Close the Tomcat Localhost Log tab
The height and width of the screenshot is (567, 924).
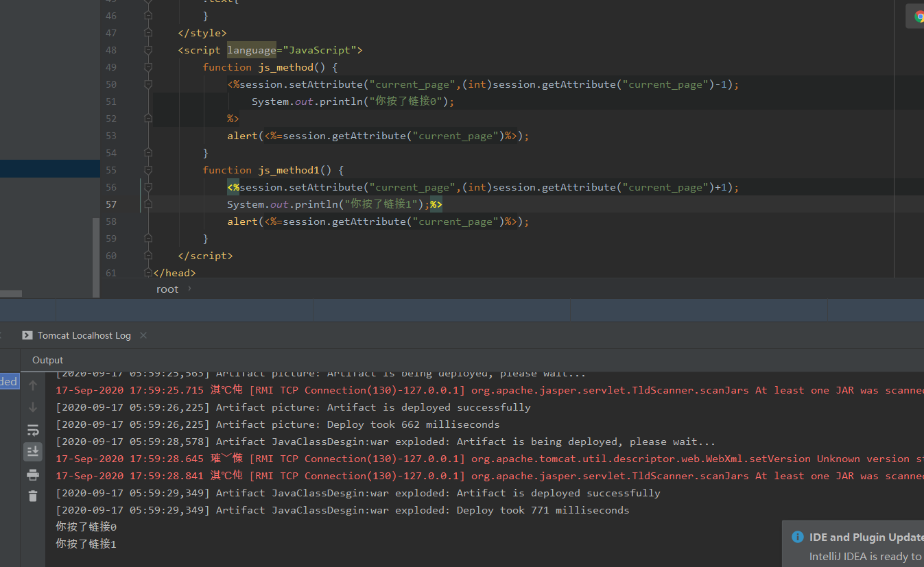pyautogui.click(x=143, y=335)
